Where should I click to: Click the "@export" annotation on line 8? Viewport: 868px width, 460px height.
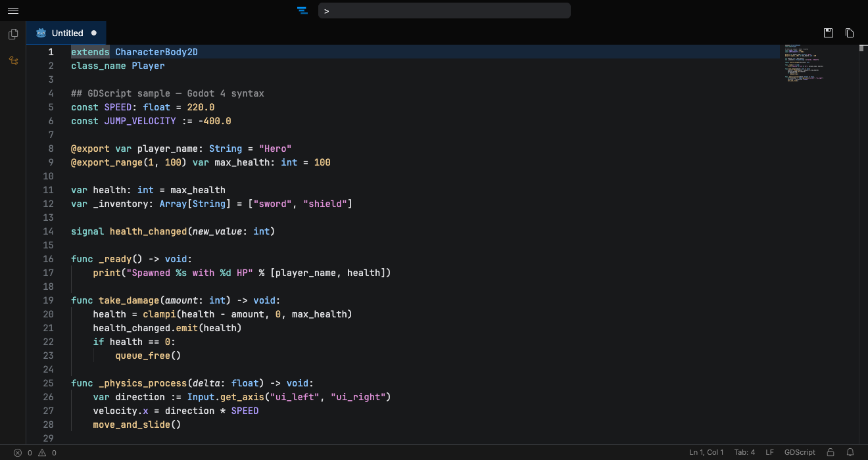[x=90, y=149]
